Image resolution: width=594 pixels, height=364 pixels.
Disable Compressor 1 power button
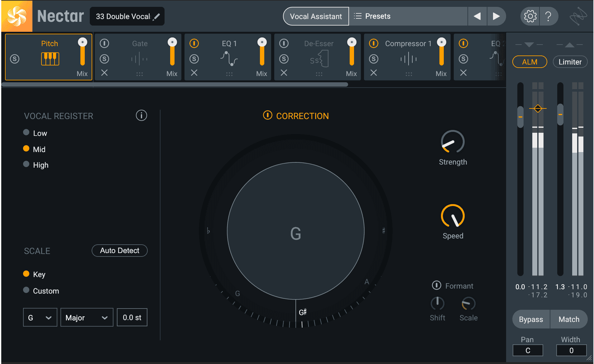[374, 43]
